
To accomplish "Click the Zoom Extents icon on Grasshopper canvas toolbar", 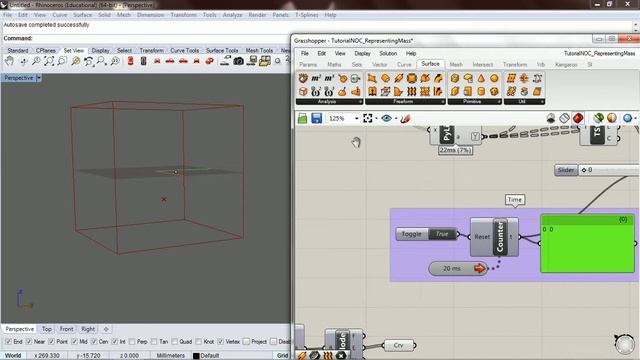I will pos(368,118).
